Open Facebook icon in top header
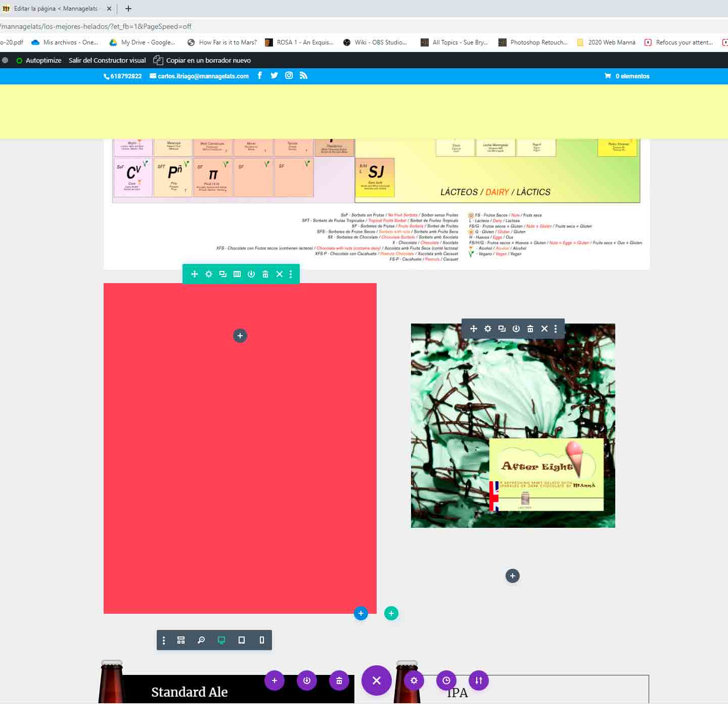Screen dimensions: 728x728 (x=260, y=75)
